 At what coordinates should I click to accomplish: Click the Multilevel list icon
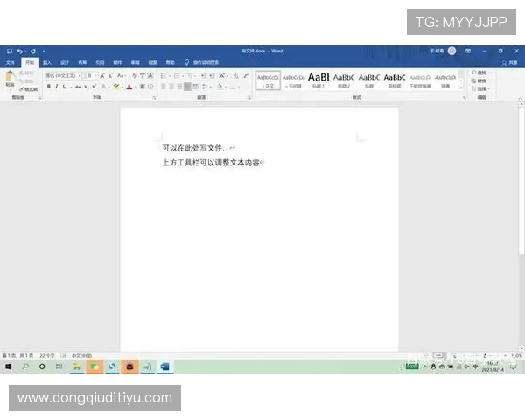(190, 76)
